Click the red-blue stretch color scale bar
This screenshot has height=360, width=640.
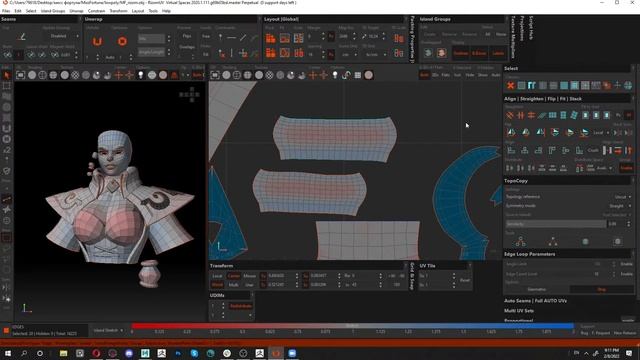352,326
